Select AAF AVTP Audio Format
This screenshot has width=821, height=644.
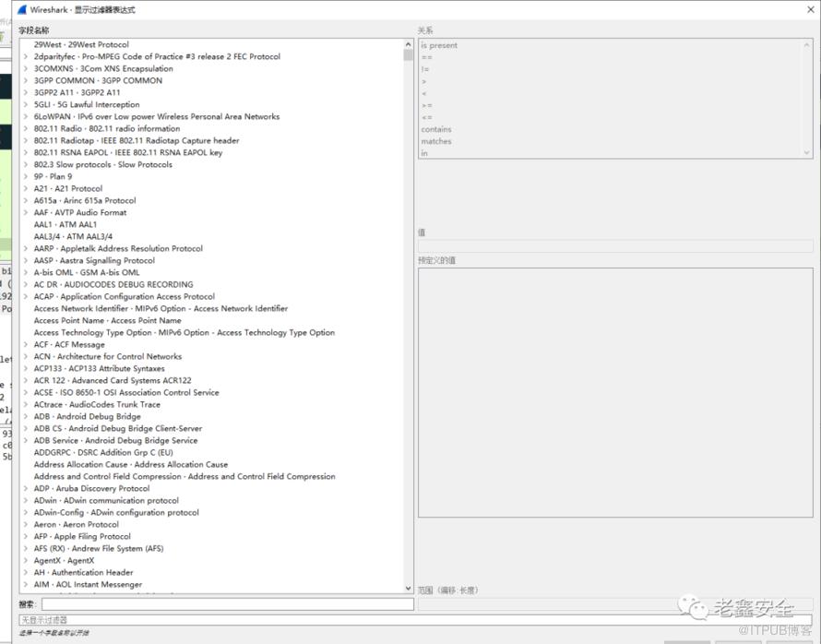(80, 213)
